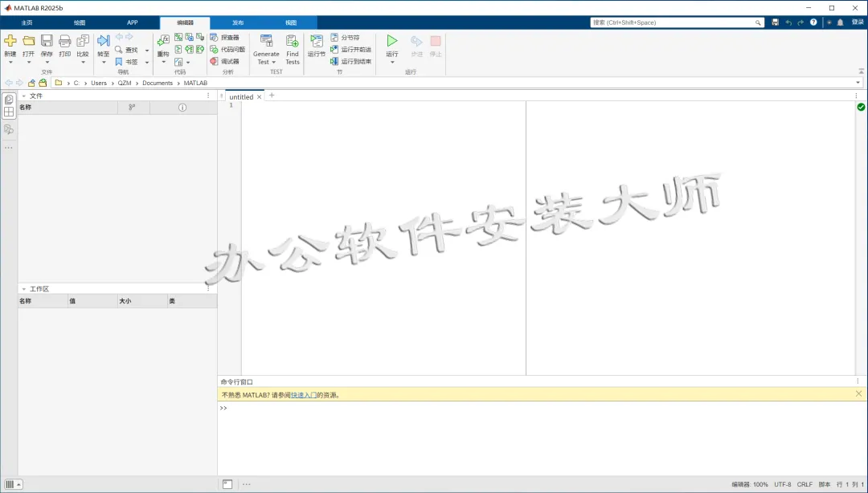Click the 新建 (New) plus icon
The height and width of the screenshot is (493, 868).
click(10, 40)
